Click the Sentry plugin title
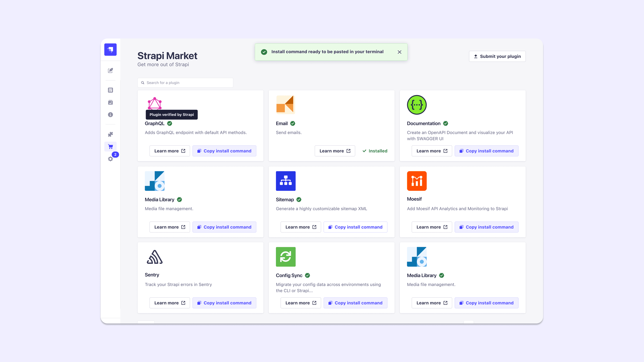 [152, 275]
